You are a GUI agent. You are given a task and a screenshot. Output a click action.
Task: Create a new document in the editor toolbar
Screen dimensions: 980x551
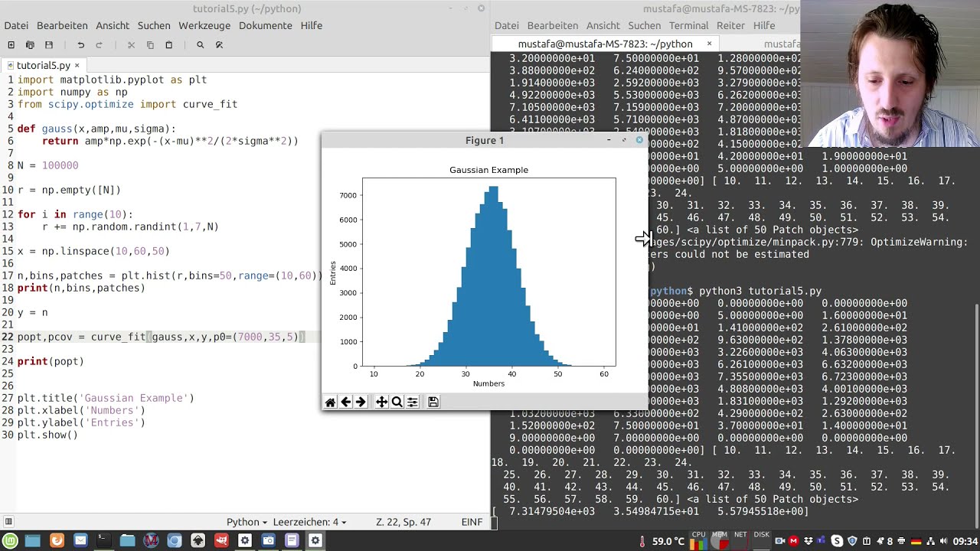[11, 45]
